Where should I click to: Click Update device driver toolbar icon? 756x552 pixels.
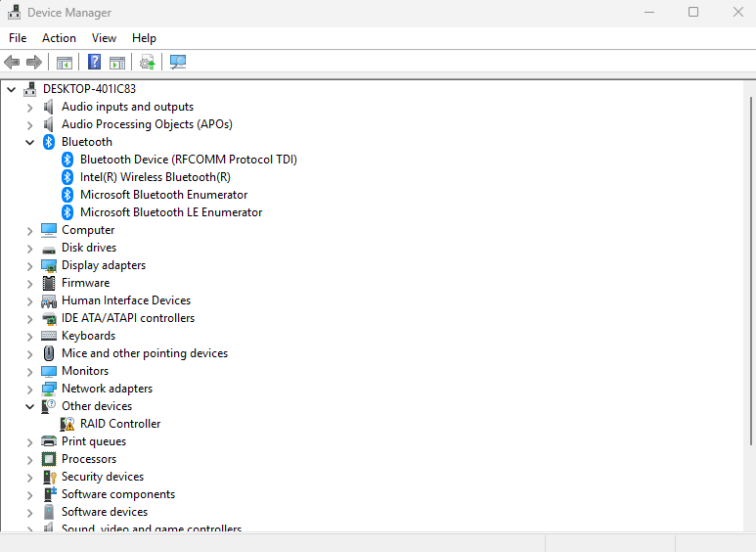[148, 63]
